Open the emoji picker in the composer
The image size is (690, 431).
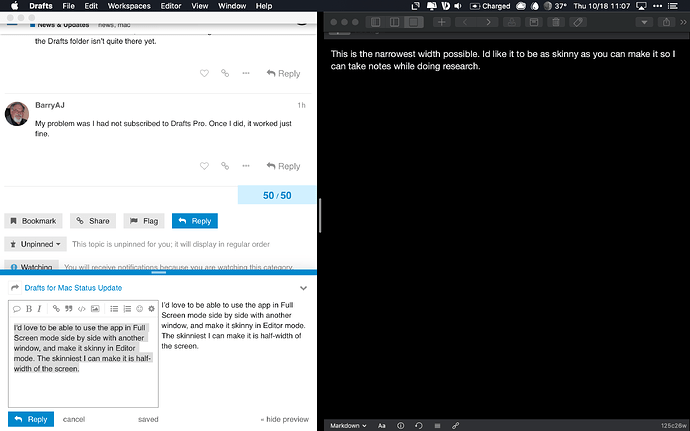(139, 309)
